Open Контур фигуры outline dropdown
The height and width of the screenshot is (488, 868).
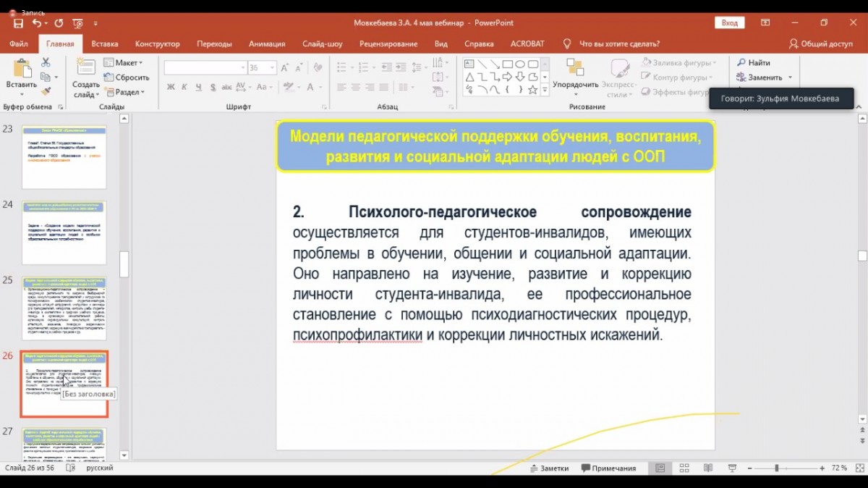pos(676,77)
